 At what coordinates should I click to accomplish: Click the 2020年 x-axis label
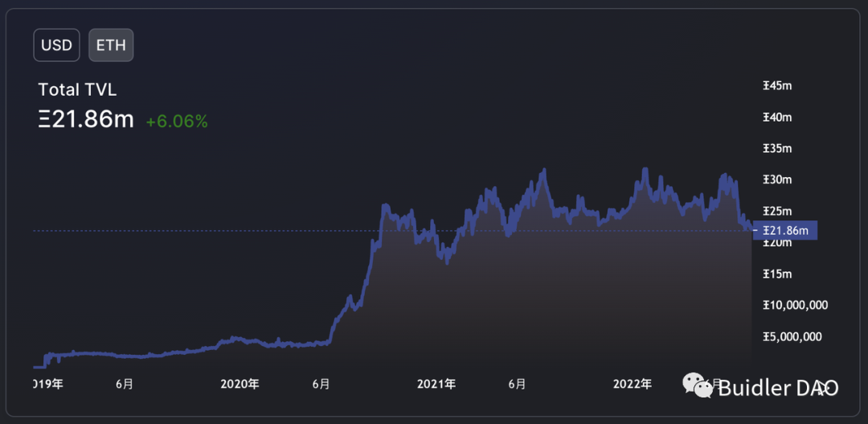click(x=240, y=384)
